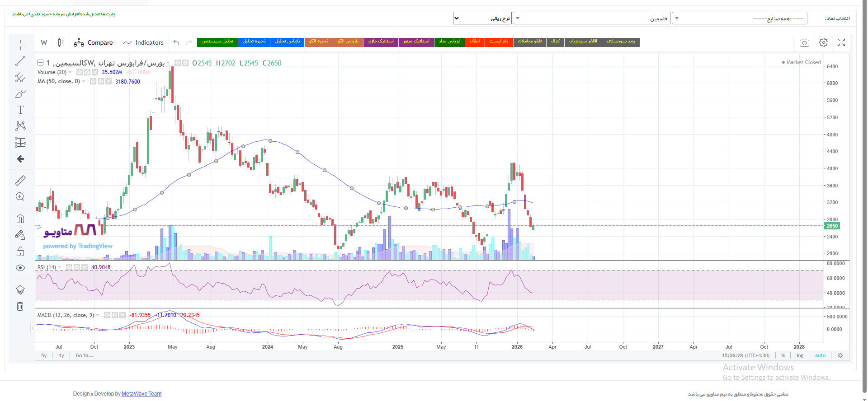Click the Compare button

(x=94, y=42)
